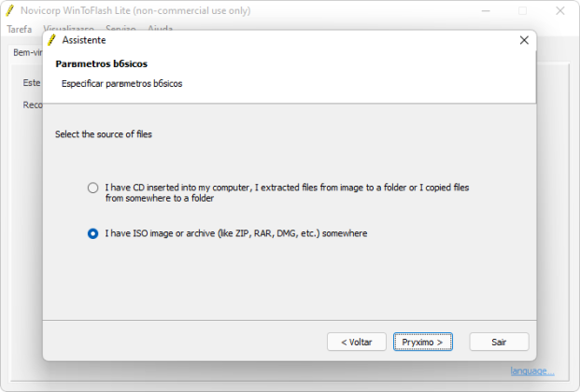Minimize the Novicorp WinToFlash window
580x392 pixels.
click(486, 11)
